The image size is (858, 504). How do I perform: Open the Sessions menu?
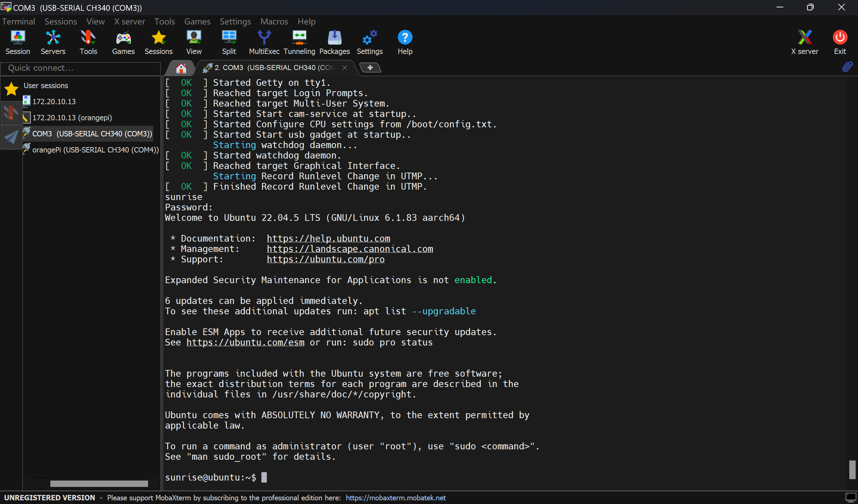point(61,21)
